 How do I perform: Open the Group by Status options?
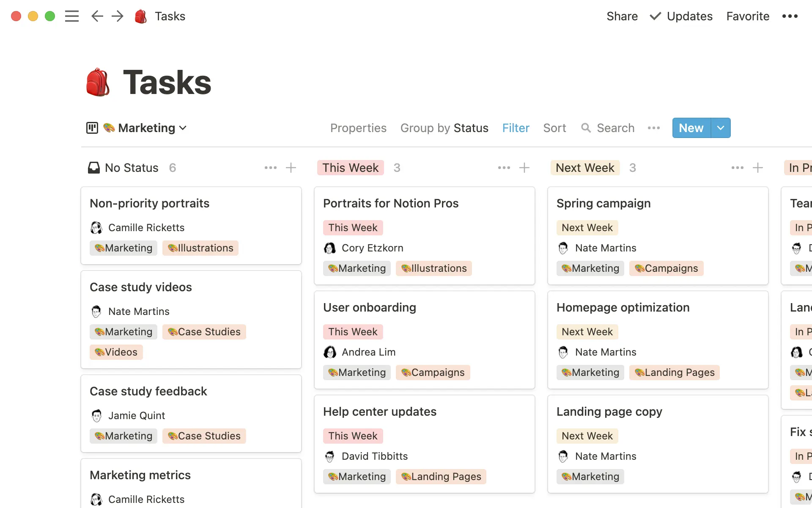tap(444, 128)
